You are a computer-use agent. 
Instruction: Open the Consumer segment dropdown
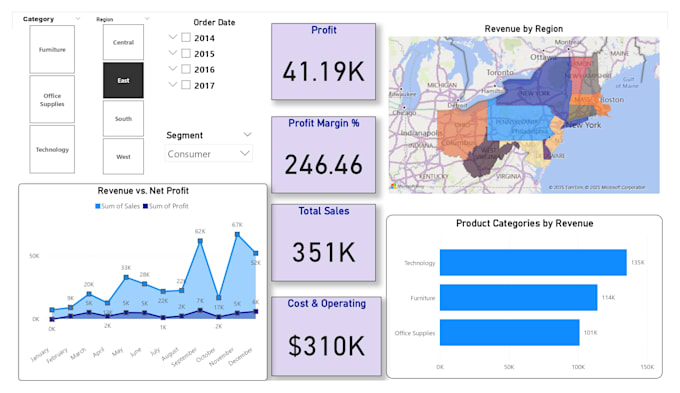tap(209, 154)
